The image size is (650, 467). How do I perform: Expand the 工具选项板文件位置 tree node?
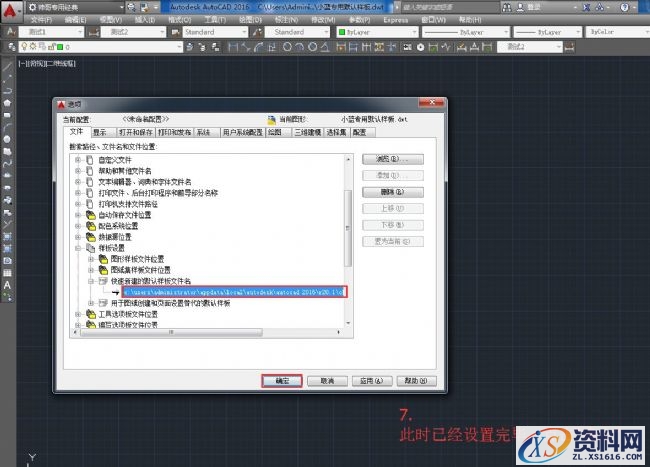click(78, 314)
